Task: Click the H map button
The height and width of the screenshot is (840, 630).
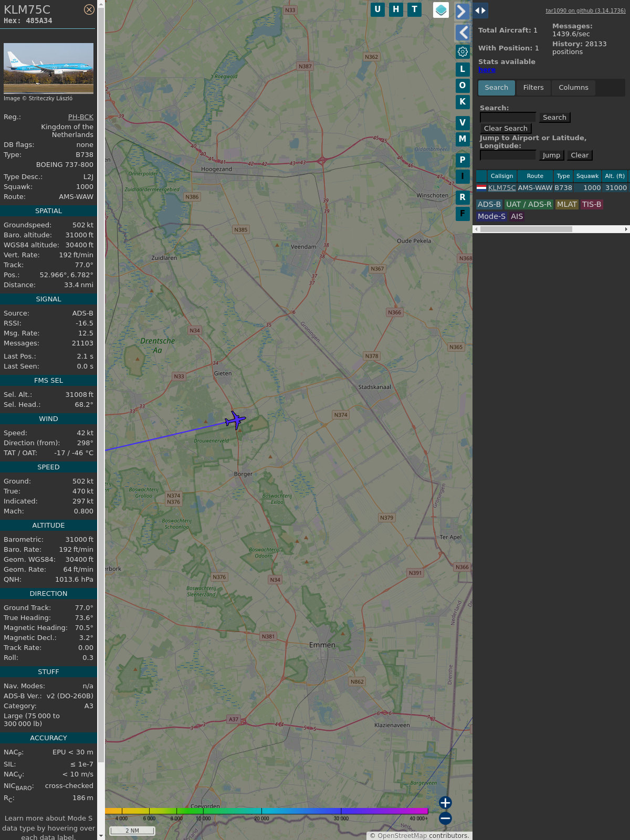Action: (396, 9)
